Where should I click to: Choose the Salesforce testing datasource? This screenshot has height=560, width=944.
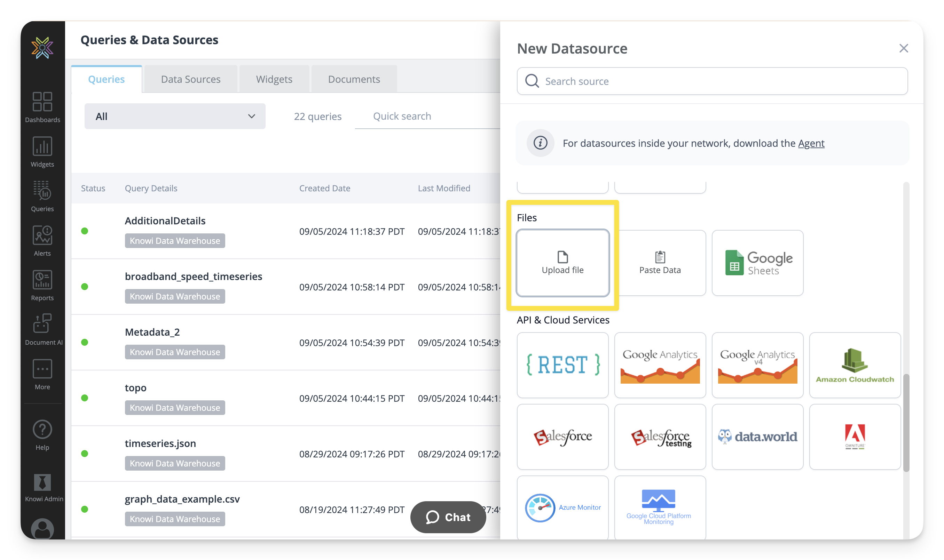[x=660, y=437]
